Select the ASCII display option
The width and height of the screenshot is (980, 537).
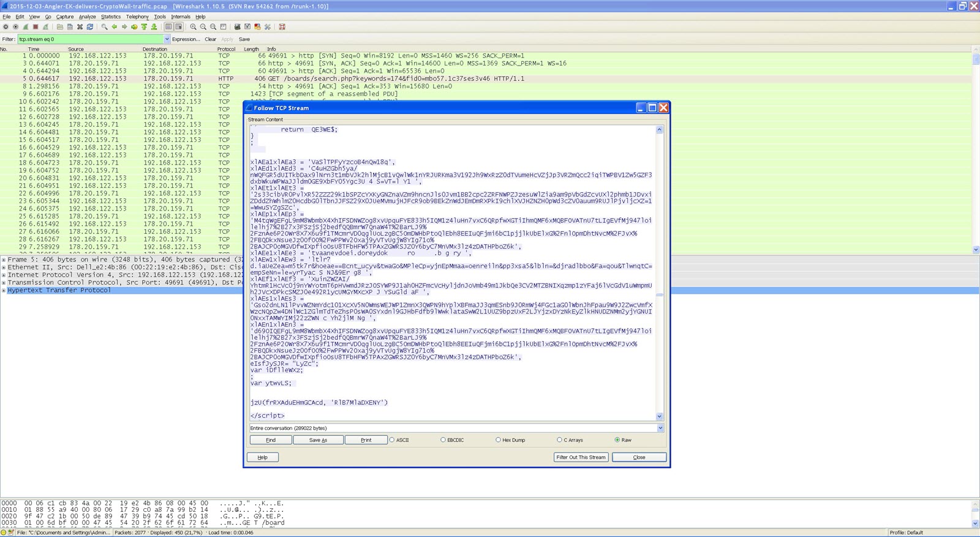(x=393, y=440)
